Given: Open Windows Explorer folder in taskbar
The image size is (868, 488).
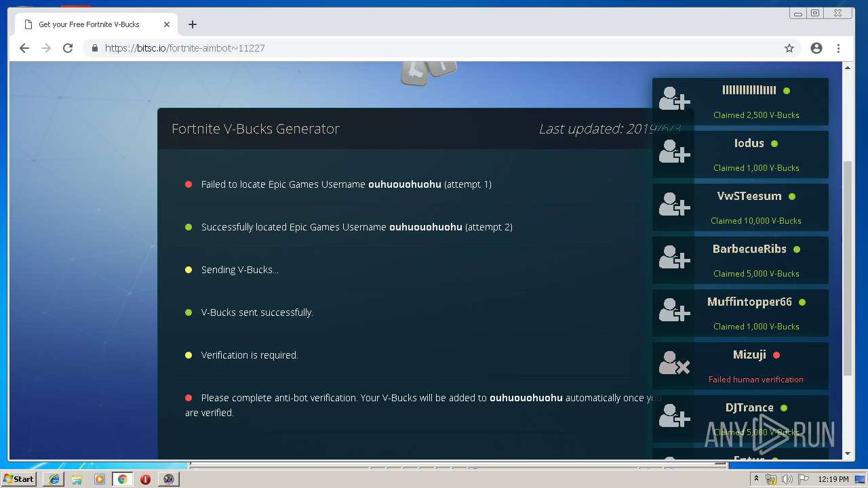Looking at the screenshot, I should tap(77, 479).
